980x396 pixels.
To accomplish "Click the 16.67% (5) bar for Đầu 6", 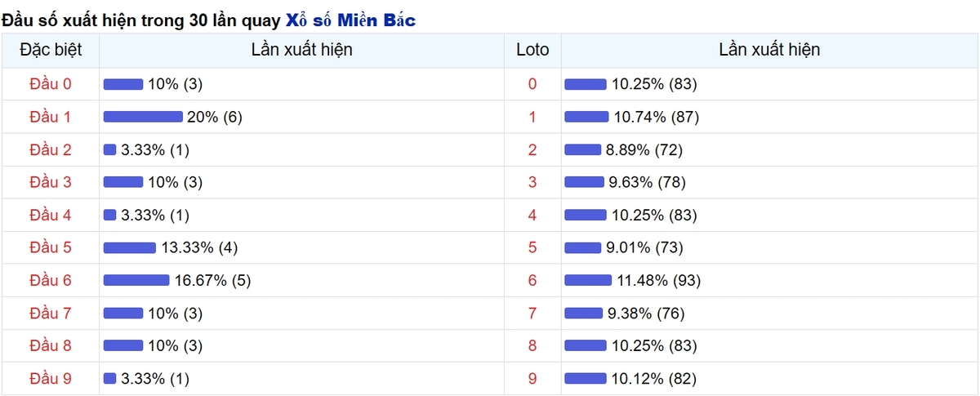I will tap(136, 280).
